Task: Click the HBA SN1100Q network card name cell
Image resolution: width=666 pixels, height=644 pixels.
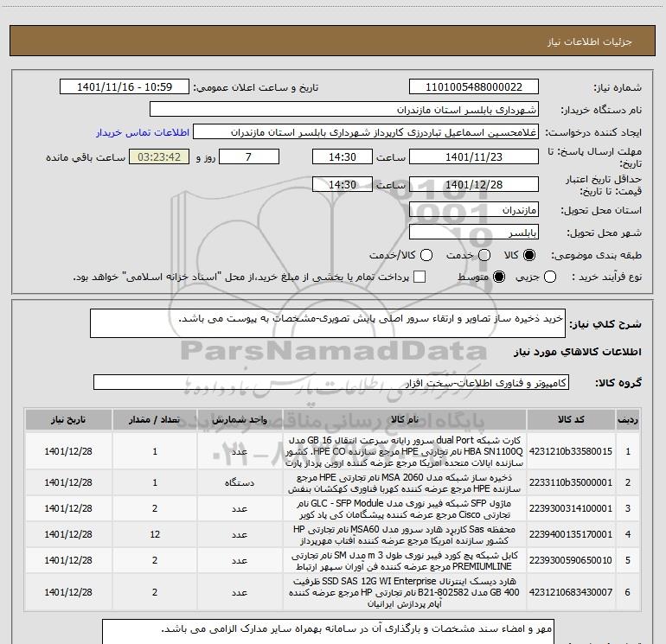Action: [x=405, y=451]
